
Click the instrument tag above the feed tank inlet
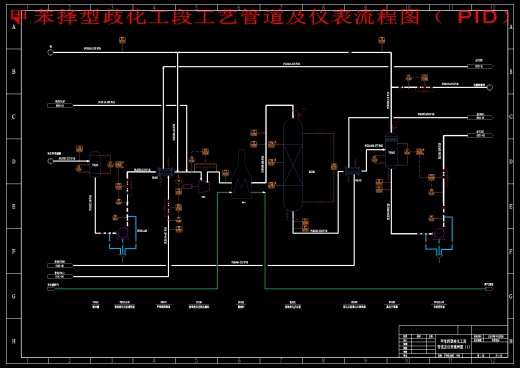click(x=79, y=148)
